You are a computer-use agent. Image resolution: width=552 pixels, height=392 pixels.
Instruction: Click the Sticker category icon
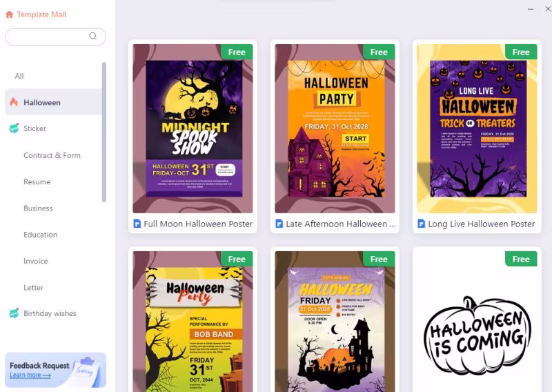(14, 128)
